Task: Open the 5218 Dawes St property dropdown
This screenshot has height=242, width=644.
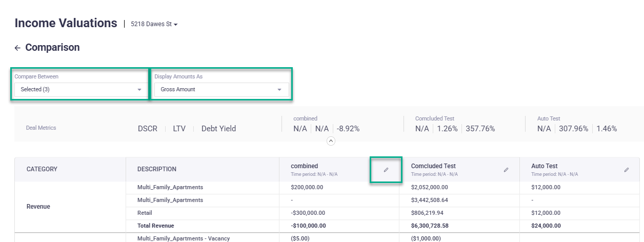Action: click(x=154, y=24)
